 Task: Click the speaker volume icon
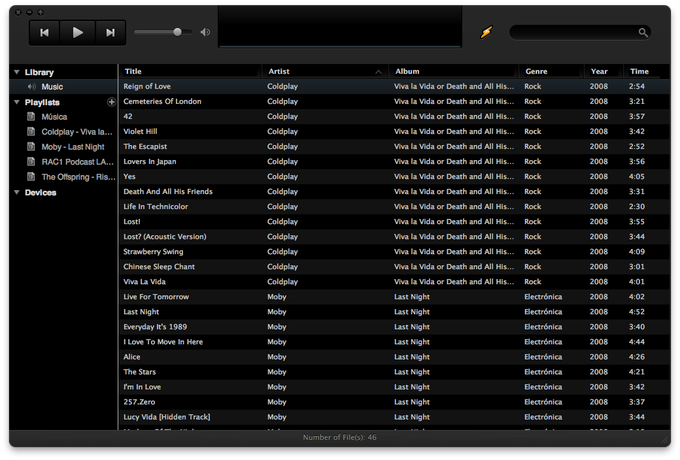205,32
